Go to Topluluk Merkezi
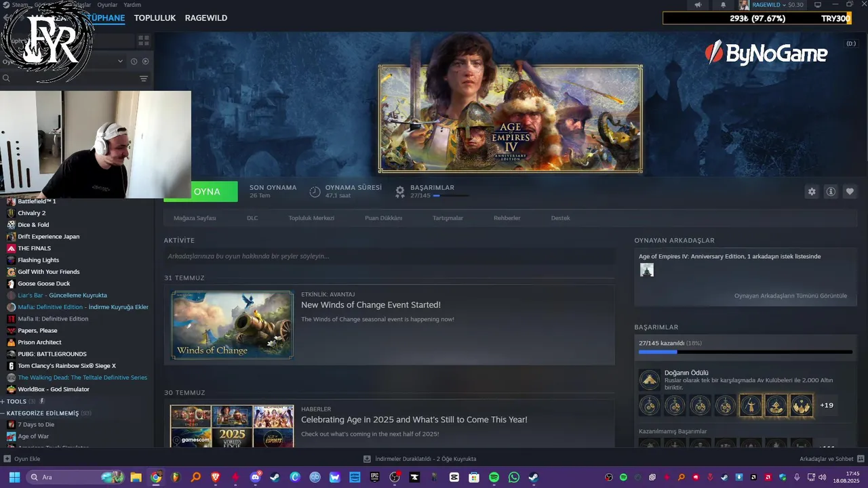 [311, 218]
